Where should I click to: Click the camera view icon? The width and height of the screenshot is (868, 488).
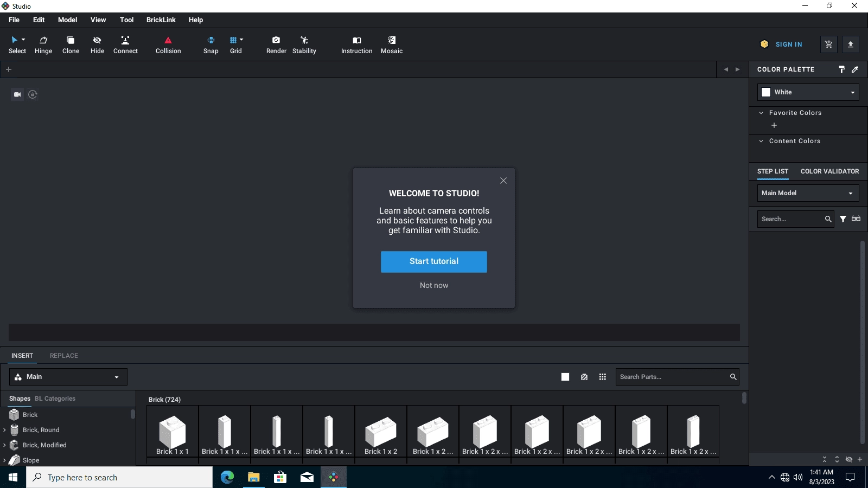coord(17,94)
